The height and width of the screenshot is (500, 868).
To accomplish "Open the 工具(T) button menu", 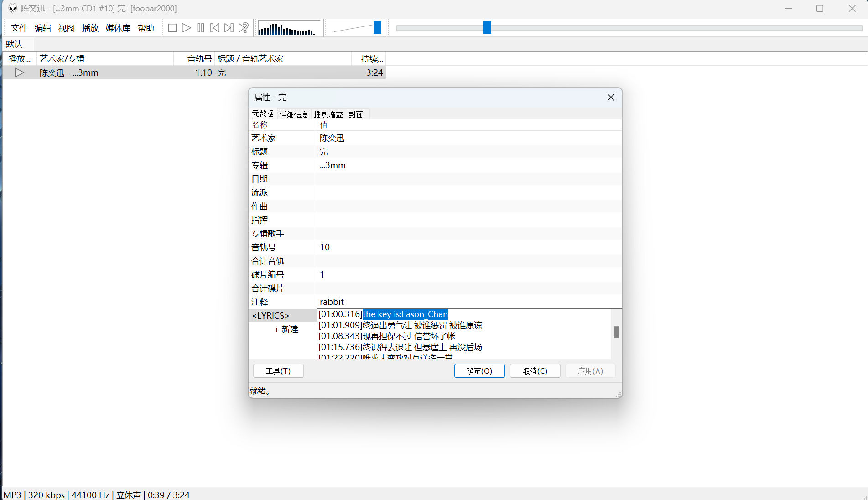I will pos(278,371).
